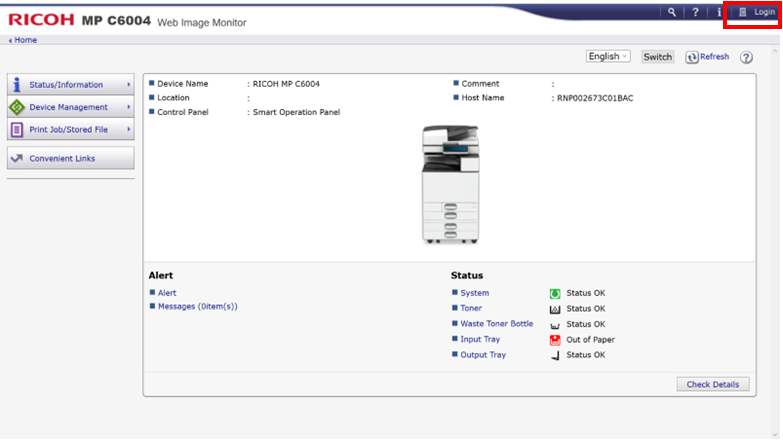Expand Status/Information submenu arrow

pyautogui.click(x=128, y=84)
